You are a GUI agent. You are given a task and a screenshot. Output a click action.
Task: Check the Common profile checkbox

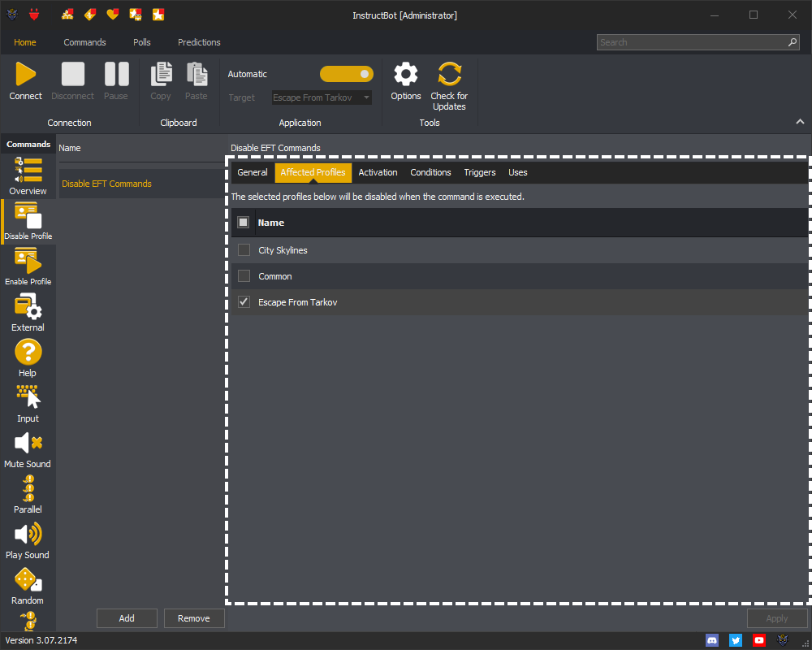pyautogui.click(x=244, y=275)
